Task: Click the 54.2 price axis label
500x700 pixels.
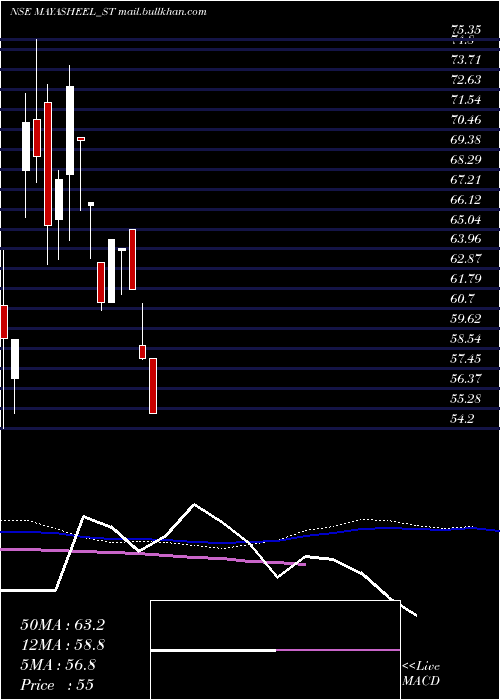Action: (463, 419)
